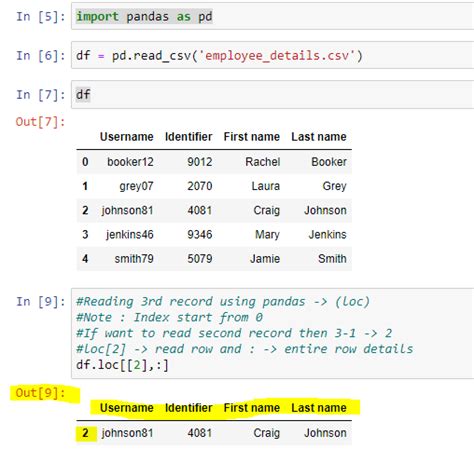Click the 9346 identifier cell
The height and width of the screenshot is (449, 474).
200,235
